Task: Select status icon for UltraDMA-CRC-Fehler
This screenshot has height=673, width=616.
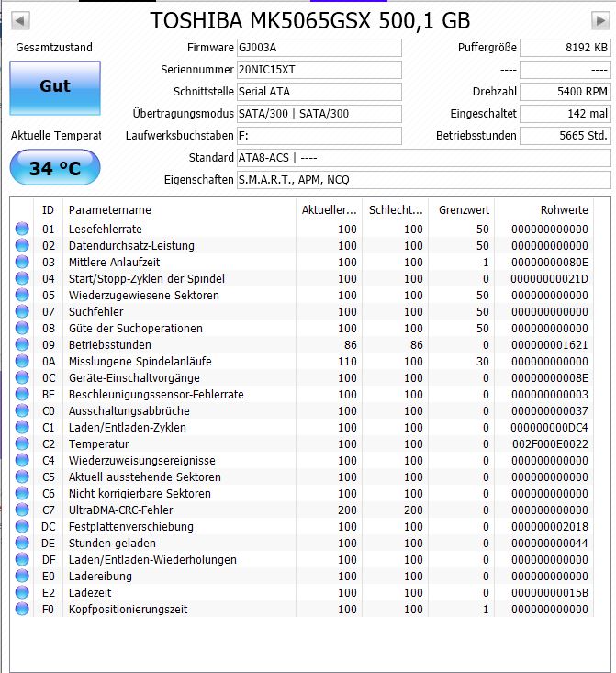Action: coord(22,510)
